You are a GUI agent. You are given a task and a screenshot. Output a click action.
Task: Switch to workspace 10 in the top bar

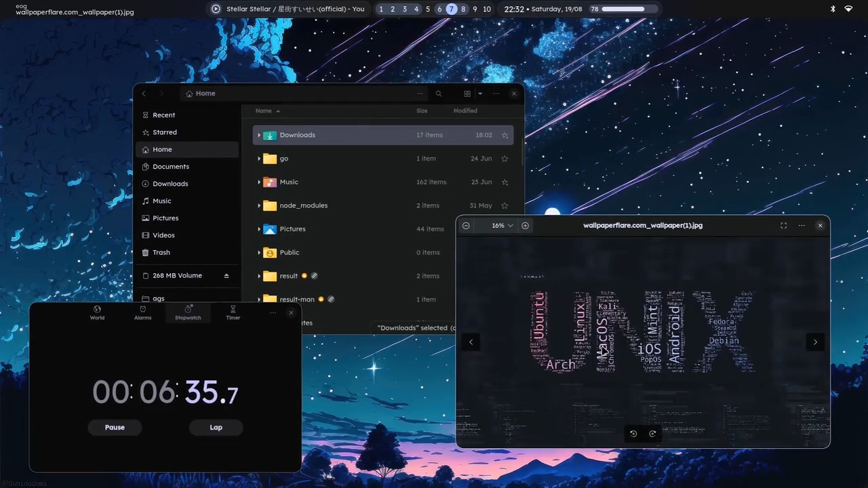pyautogui.click(x=487, y=9)
